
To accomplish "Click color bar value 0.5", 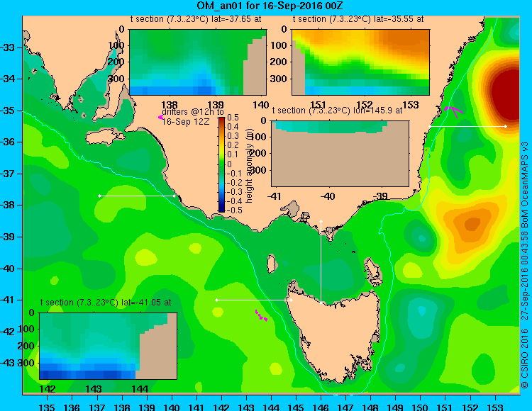I will [x=233, y=118].
